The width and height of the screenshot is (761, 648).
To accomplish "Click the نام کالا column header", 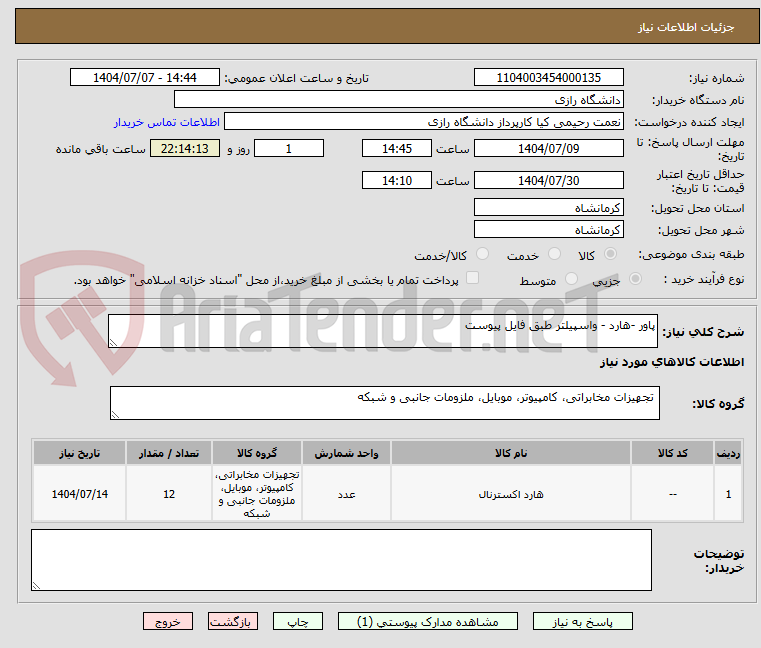I will pyautogui.click(x=511, y=453).
